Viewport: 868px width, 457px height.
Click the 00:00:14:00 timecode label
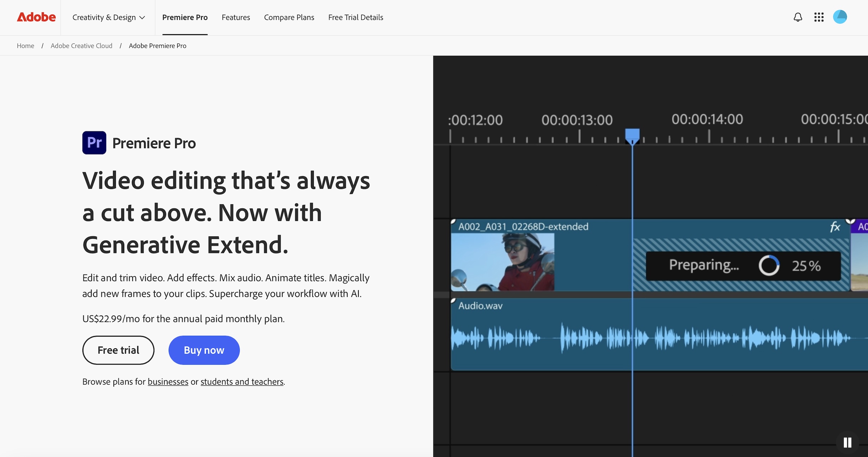click(707, 119)
